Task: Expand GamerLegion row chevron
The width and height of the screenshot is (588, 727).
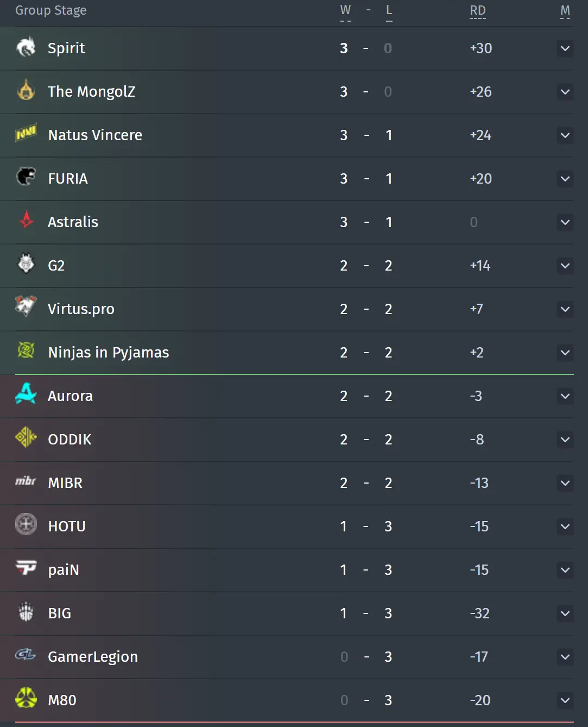Action: pyautogui.click(x=565, y=657)
